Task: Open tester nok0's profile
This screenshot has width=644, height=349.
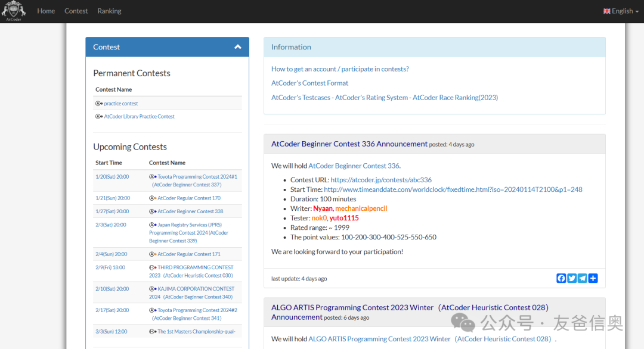Action: [x=318, y=218]
